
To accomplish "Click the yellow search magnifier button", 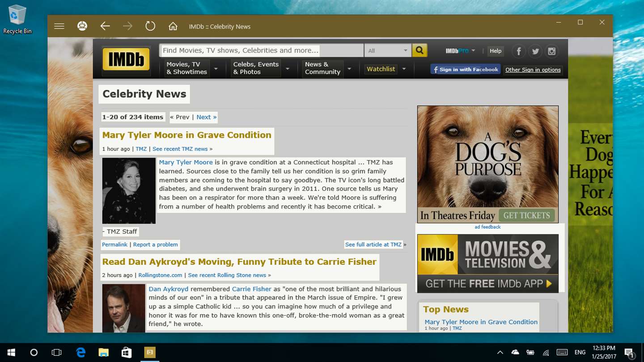I will tap(419, 51).
